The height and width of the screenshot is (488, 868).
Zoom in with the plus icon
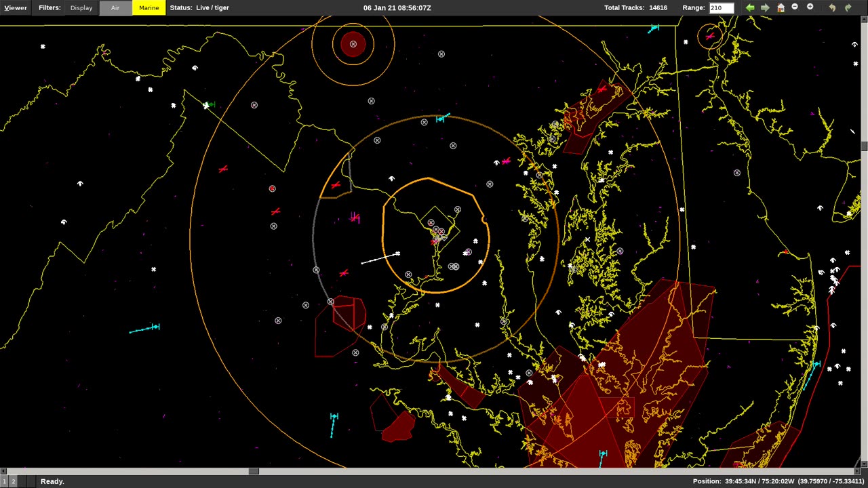(810, 7)
